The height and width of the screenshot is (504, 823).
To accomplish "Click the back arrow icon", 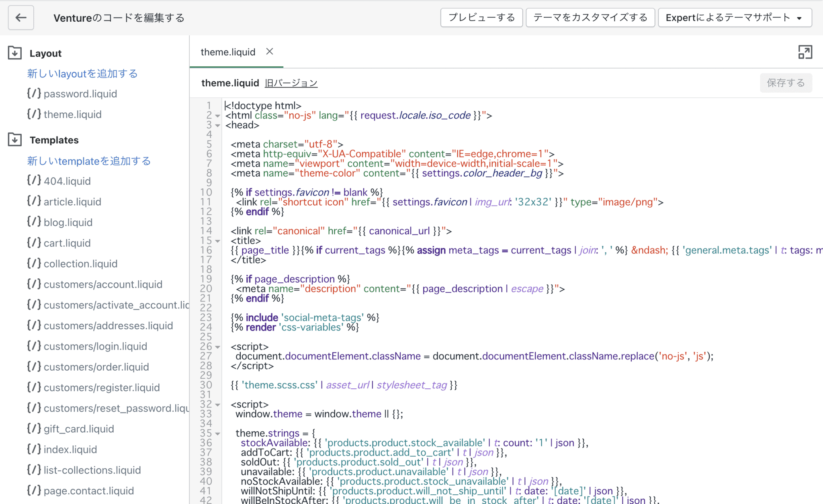I will 21,18.
